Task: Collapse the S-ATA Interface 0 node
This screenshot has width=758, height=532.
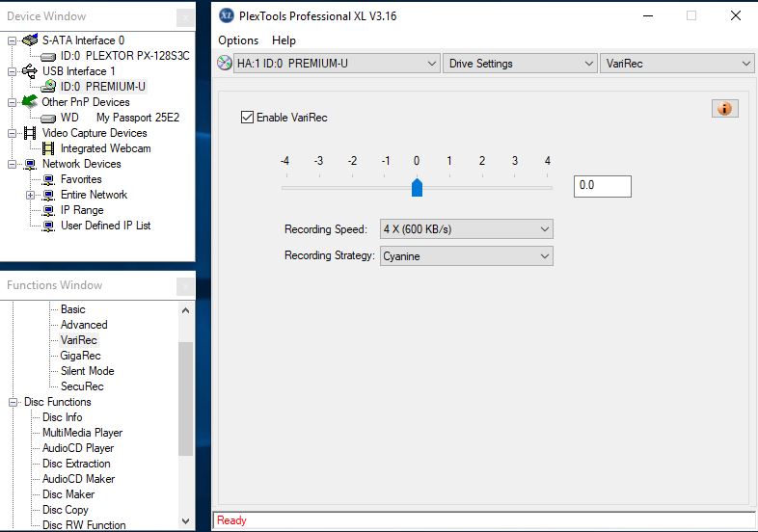Action: [x=13, y=41]
